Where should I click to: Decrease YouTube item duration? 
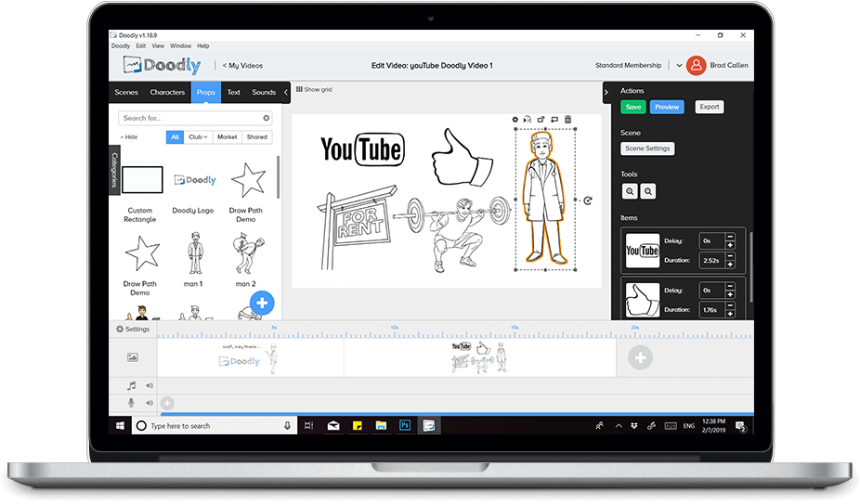pyautogui.click(x=730, y=257)
